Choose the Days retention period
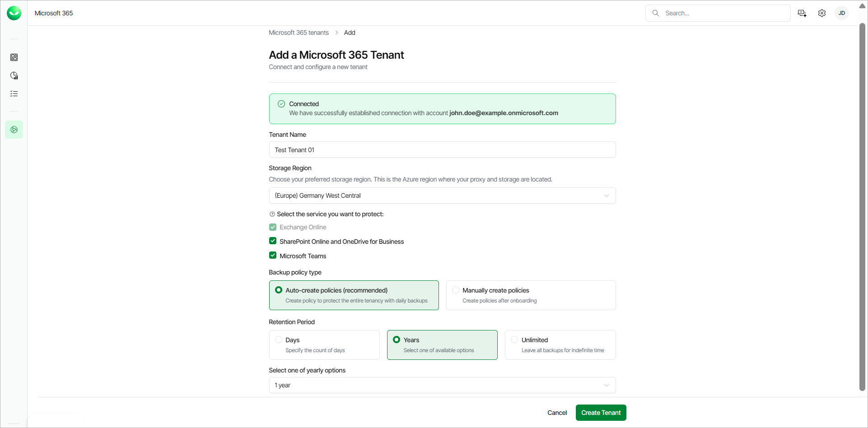Screen dimensions: 868x428 pos(279,340)
